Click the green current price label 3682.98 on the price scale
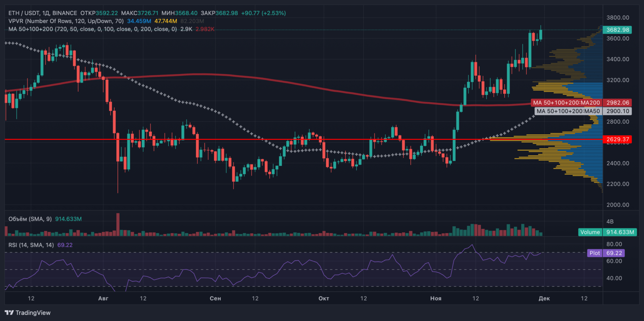 [617, 30]
